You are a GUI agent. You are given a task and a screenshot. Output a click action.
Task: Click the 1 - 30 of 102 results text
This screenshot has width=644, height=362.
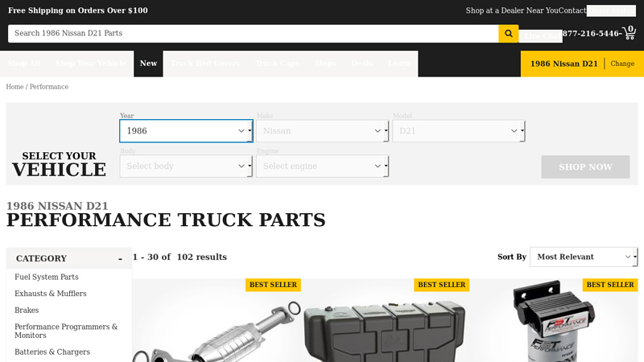pyautogui.click(x=180, y=257)
